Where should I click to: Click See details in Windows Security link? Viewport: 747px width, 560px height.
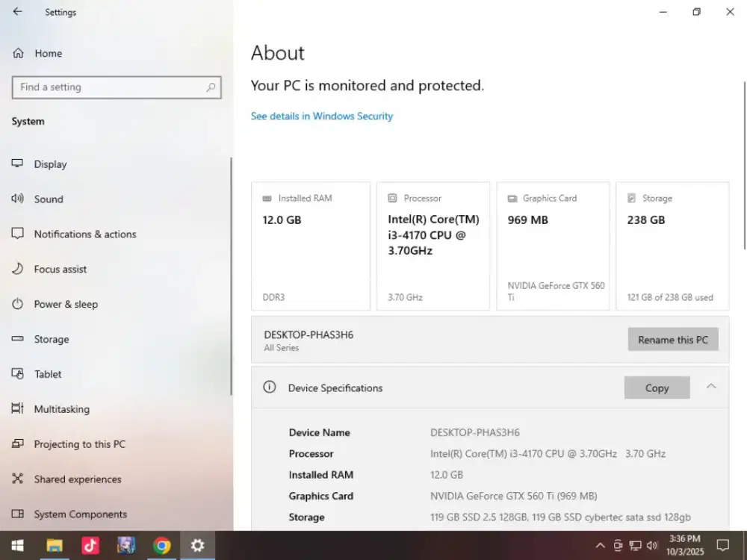[x=321, y=116]
